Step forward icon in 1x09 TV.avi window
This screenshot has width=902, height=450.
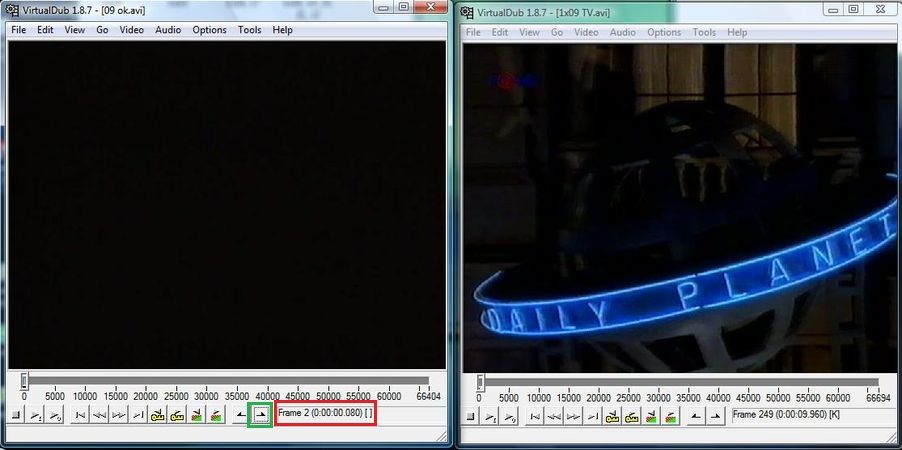tap(574, 416)
